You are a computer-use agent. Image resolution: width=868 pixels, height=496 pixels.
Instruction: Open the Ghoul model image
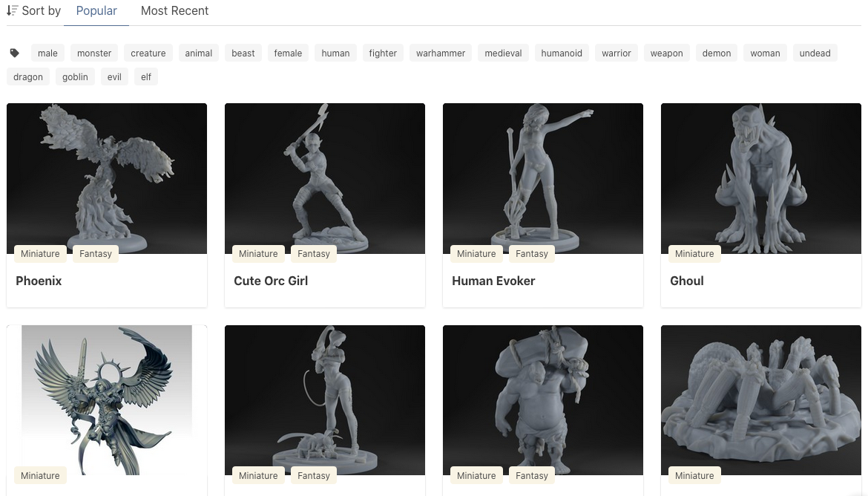[x=761, y=178]
